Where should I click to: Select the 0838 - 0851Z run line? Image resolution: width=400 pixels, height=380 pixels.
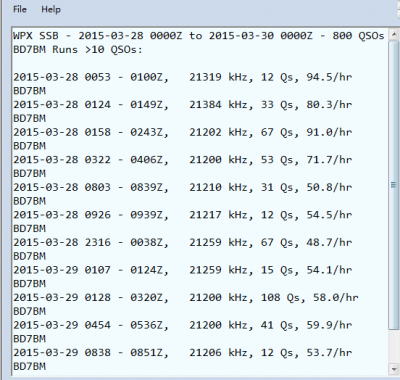tap(183, 352)
